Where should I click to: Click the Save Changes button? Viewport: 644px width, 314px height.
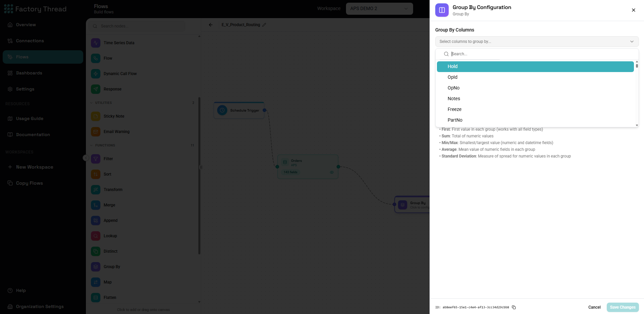(623, 307)
